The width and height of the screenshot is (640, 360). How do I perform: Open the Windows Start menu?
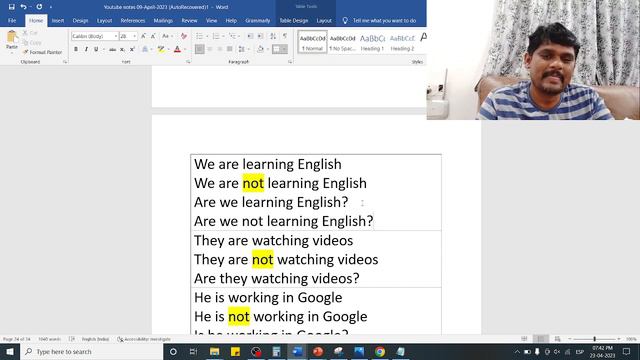[x=10, y=351]
